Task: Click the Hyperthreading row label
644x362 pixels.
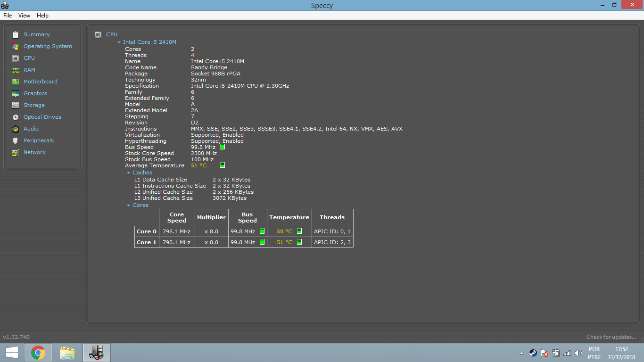Action: (146, 141)
